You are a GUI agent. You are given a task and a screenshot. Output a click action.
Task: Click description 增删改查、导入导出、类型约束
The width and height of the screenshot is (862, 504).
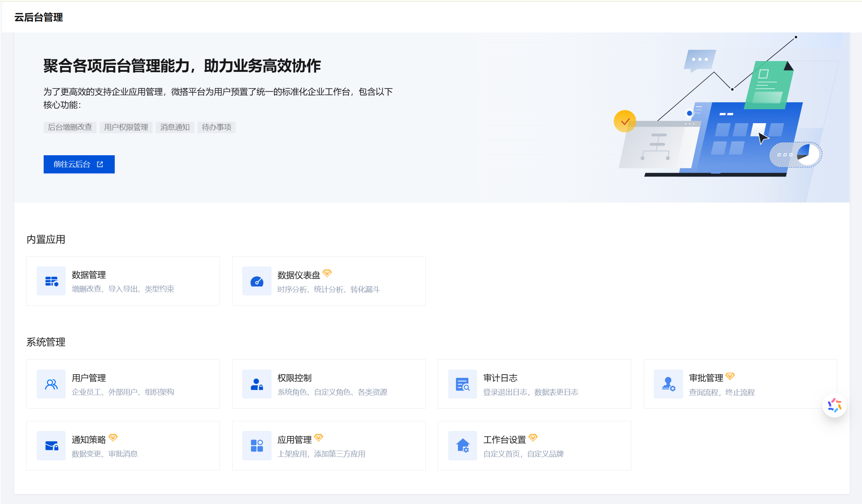(123, 289)
